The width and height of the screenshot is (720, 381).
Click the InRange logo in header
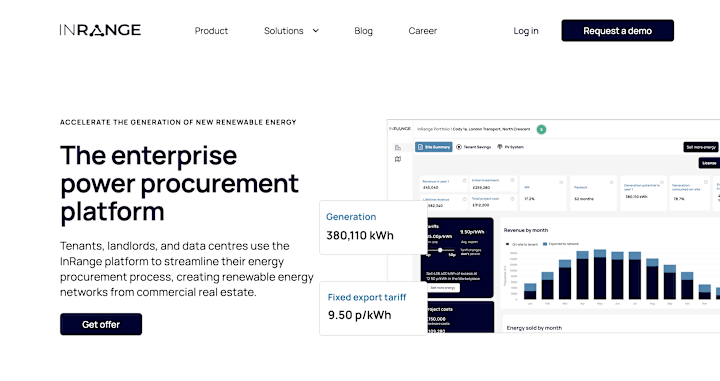click(x=100, y=30)
